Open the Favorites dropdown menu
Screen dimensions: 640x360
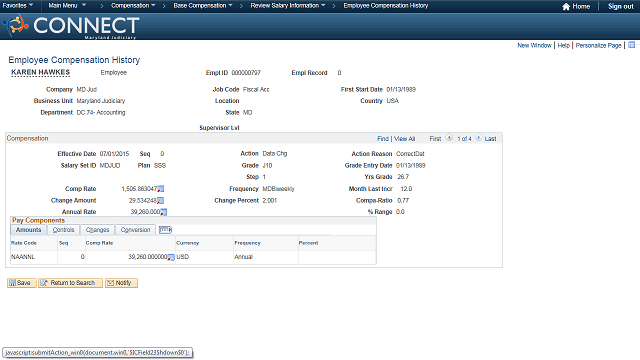pos(18,6)
